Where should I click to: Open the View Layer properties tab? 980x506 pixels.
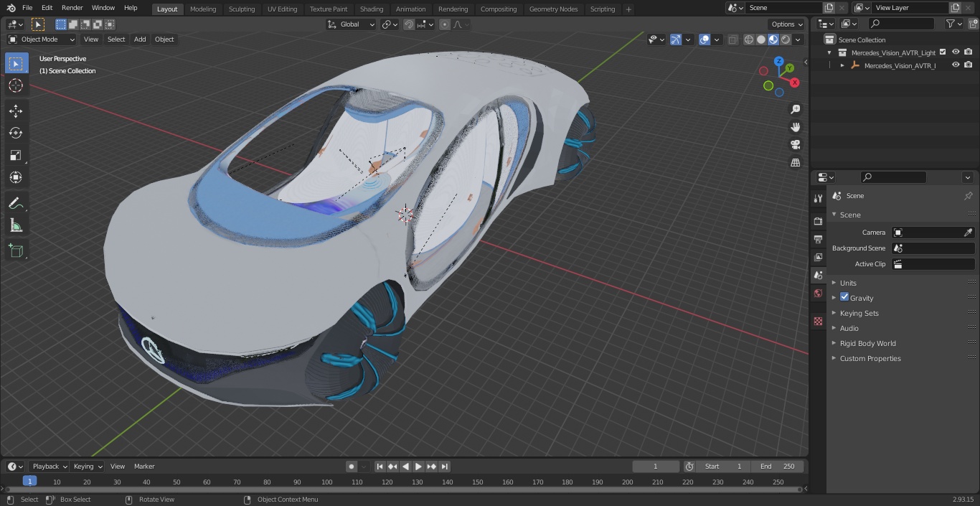[x=818, y=257]
